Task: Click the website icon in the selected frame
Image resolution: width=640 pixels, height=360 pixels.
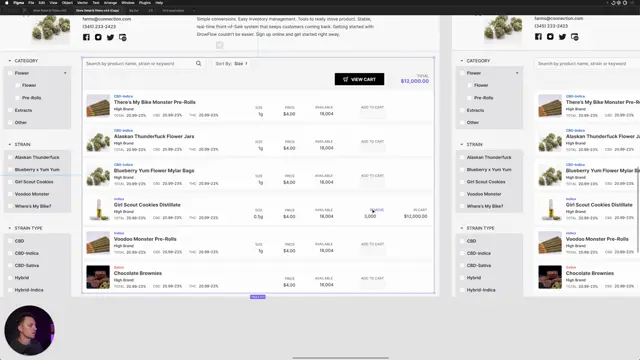Action: click(x=122, y=37)
